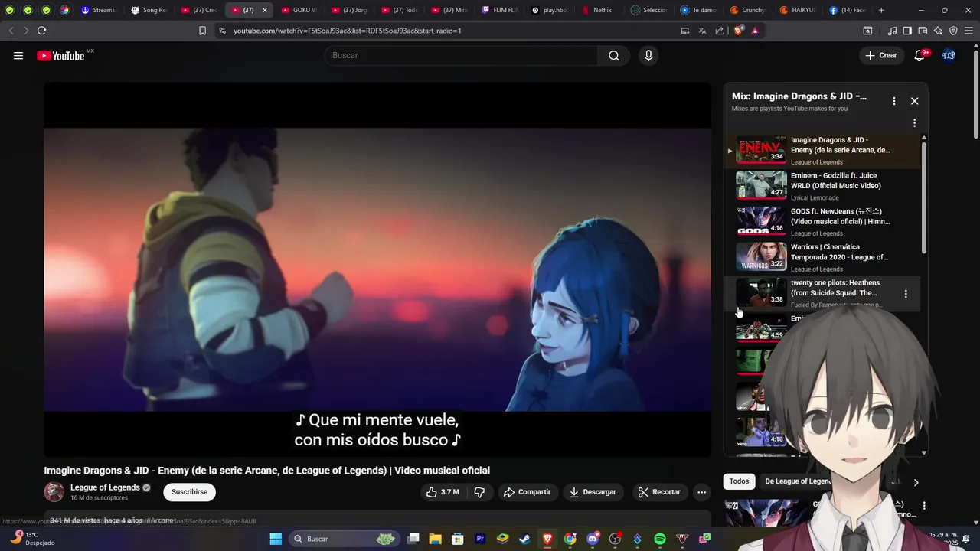The image size is (980, 551).
Task: Switch to the HAIKYU browser tab
Action: [x=796, y=10]
